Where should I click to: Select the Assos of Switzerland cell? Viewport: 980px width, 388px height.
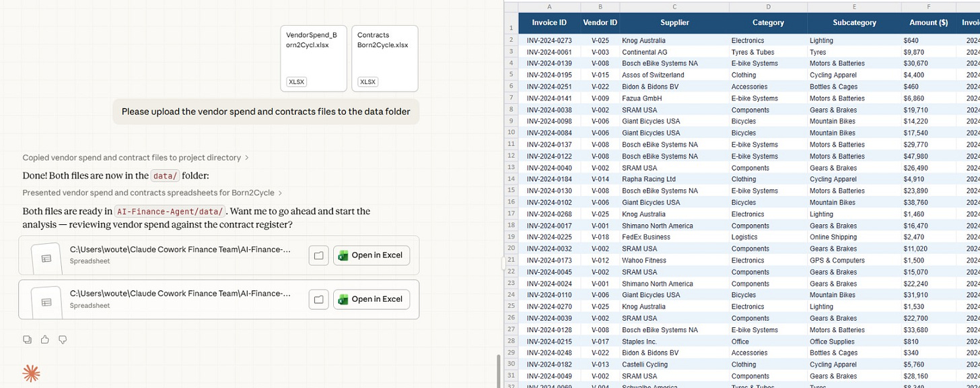674,75
